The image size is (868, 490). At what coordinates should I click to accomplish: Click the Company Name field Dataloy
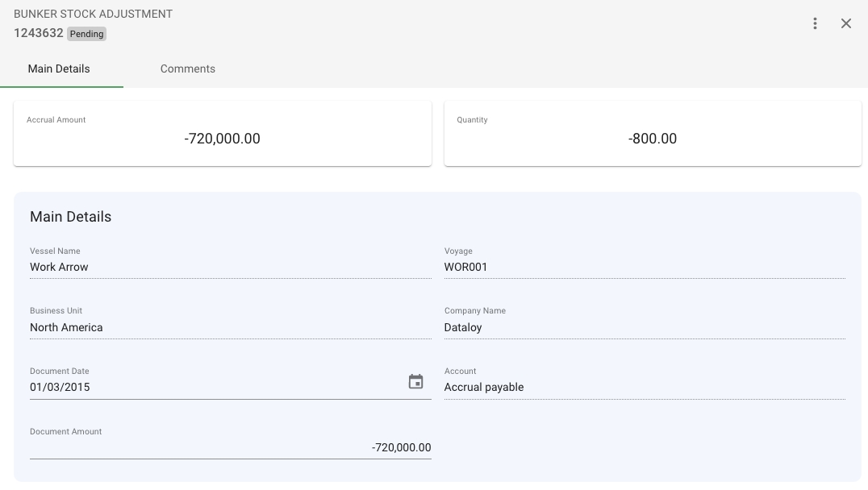pos(644,327)
